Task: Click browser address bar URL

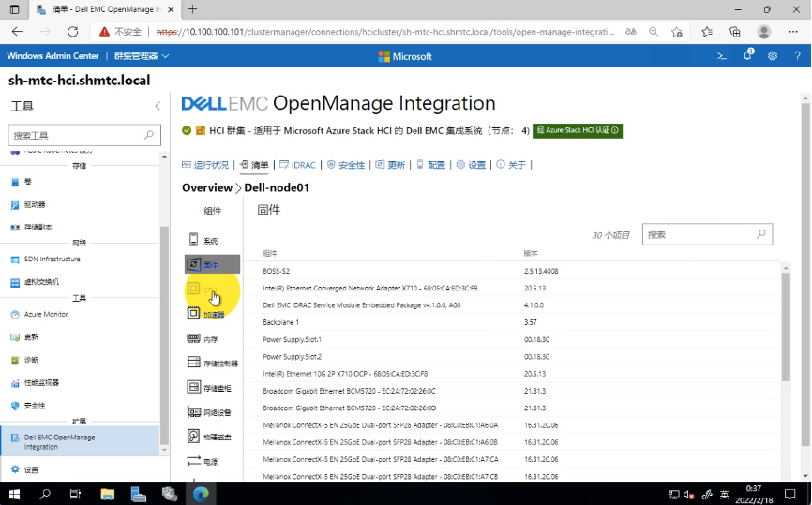Action: pyautogui.click(x=385, y=32)
